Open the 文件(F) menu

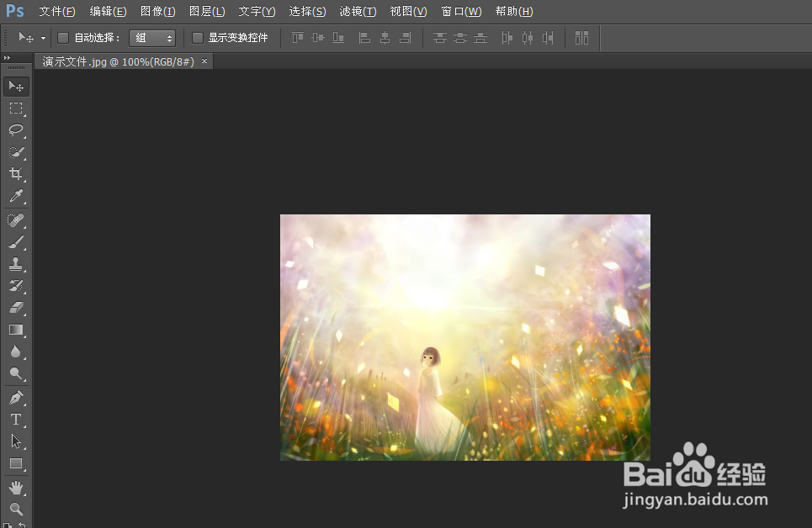pyautogui.click(x=57, y=11)
